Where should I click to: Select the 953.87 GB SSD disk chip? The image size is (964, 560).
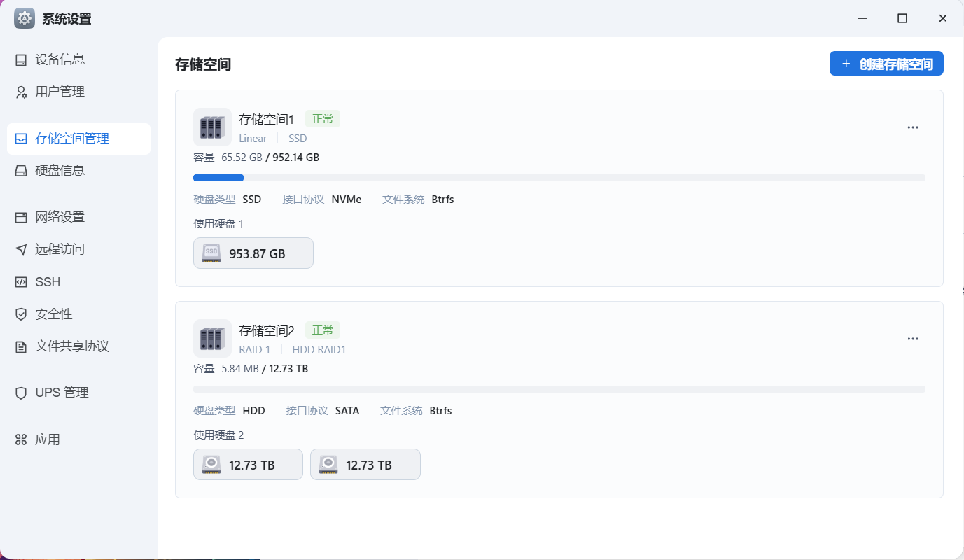pos(253,253)
